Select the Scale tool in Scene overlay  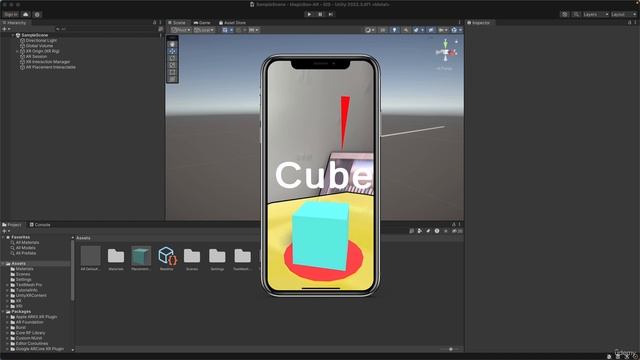tap(172, 65)
